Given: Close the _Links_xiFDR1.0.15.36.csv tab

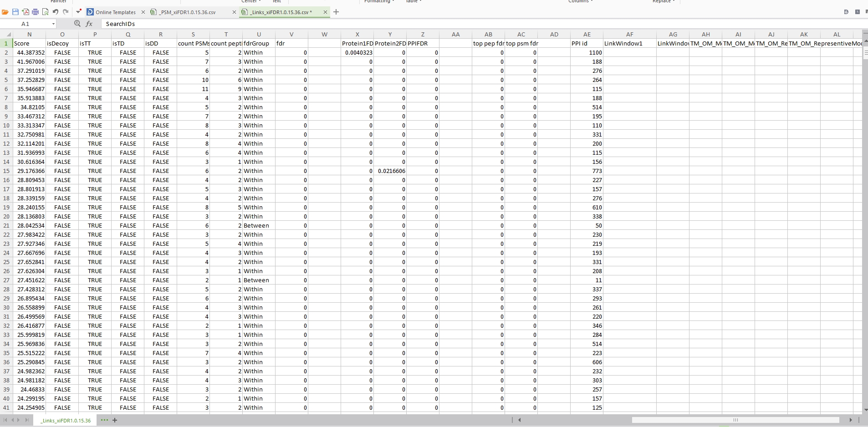Looking at the screenshot, I should pyautogui.click(x=325, y=12).
